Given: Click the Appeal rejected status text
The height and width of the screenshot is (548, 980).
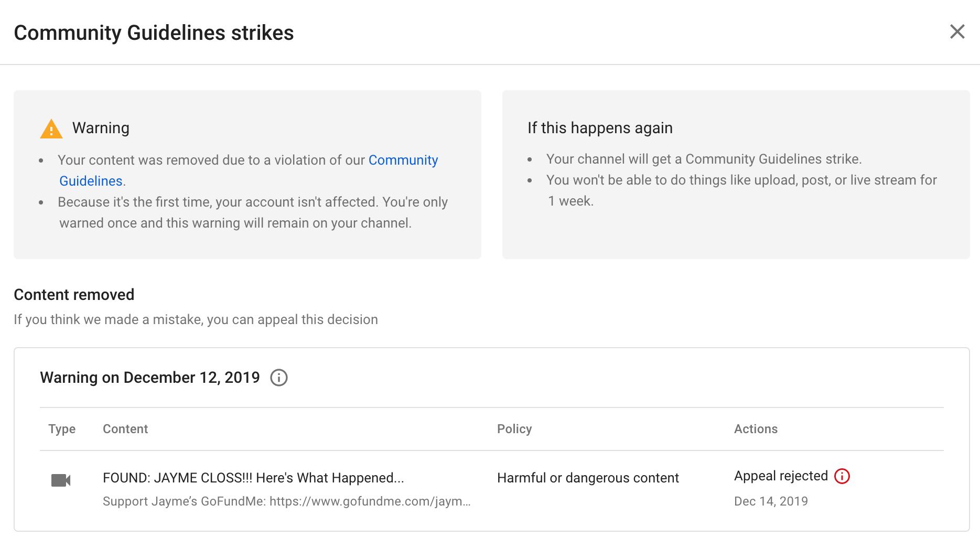Looking at the screenshot, I should [x=781, y=476].
